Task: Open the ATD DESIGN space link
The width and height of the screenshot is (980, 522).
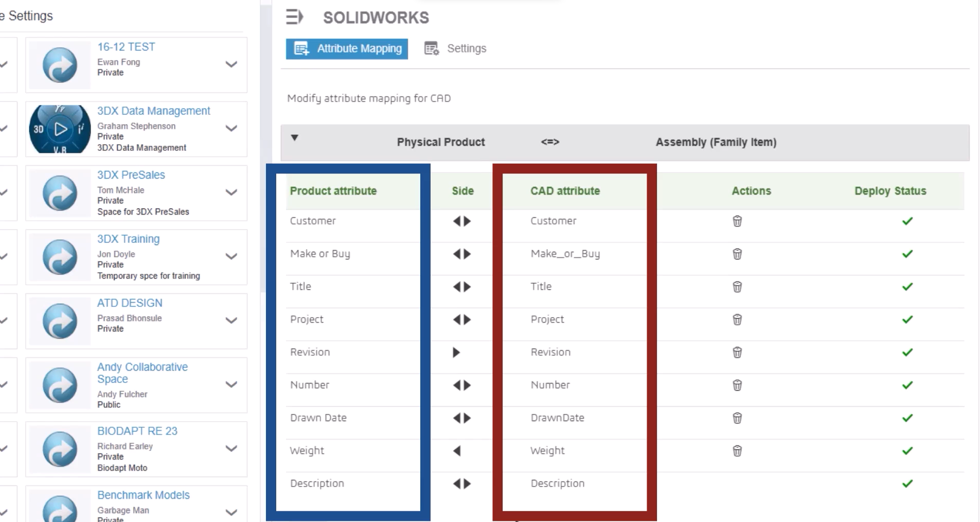Action: pyautogui.click(x=130, y=303)
